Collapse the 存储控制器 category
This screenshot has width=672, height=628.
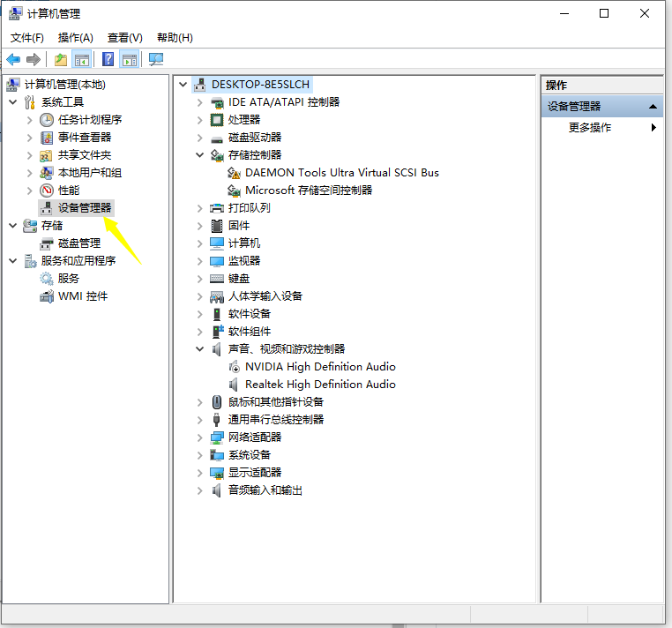pos(200,155)
